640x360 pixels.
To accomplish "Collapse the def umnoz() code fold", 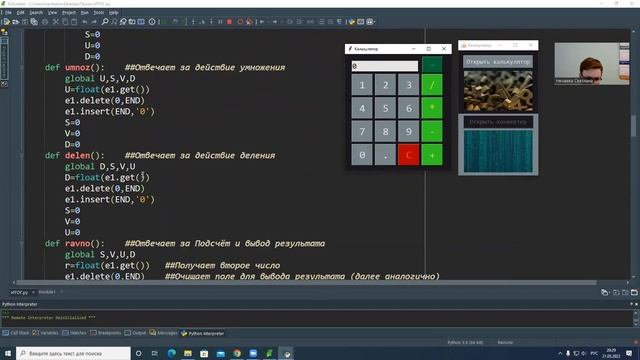I will (22, 67).
